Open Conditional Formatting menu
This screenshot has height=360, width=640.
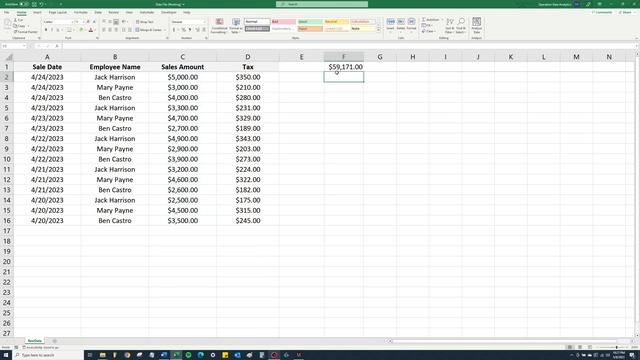(x=219, y=26)
